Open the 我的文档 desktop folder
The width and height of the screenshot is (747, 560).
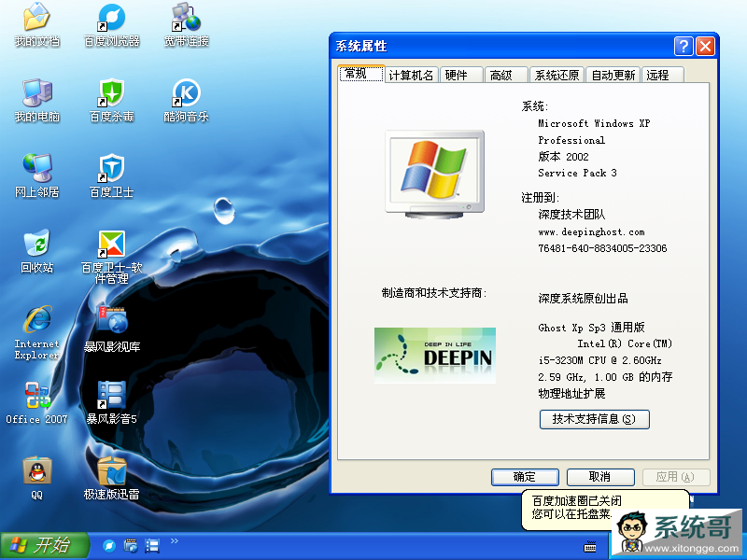click(36, 24)
